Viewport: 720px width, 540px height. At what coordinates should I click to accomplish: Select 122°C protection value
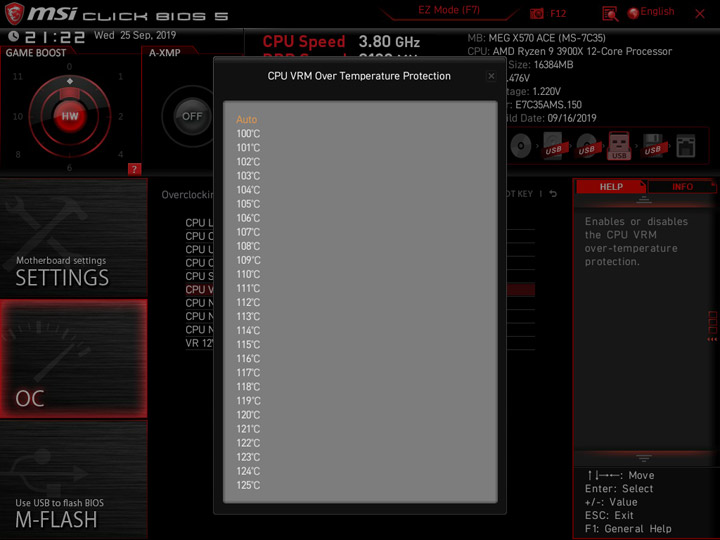pyautogui.click(x=248, y=443)
